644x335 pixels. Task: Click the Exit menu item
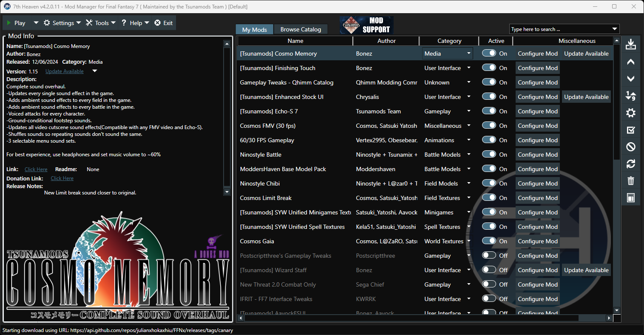(164, 23)
